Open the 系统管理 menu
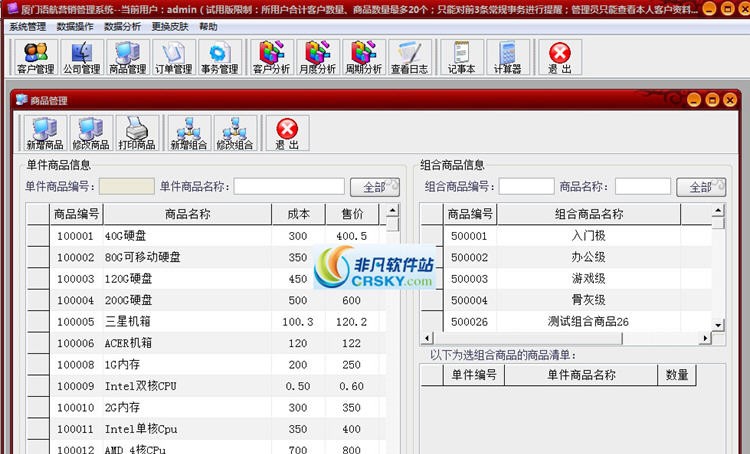The height and width of the screenshot is (454, 750). point(28,27)
